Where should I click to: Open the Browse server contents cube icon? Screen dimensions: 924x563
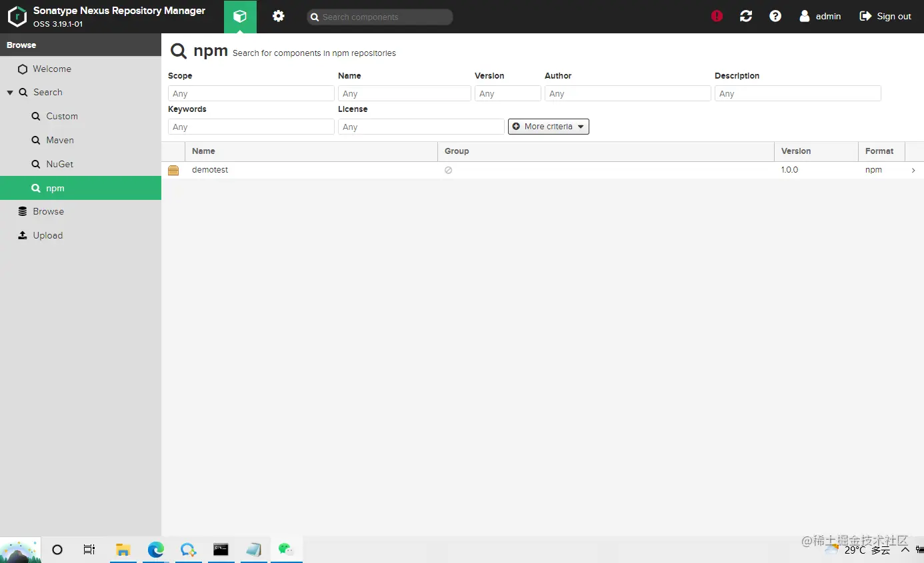(240, 17)
